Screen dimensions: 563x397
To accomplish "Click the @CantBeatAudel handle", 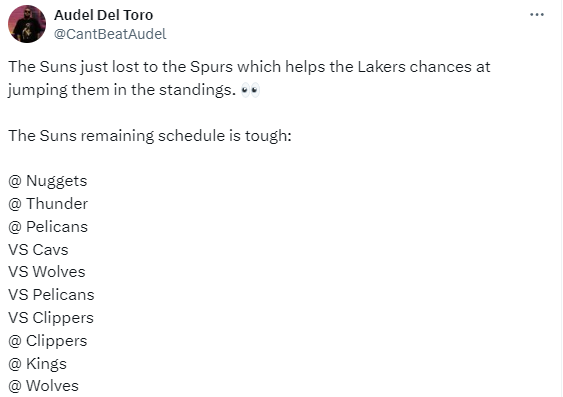I will (110, 34).
